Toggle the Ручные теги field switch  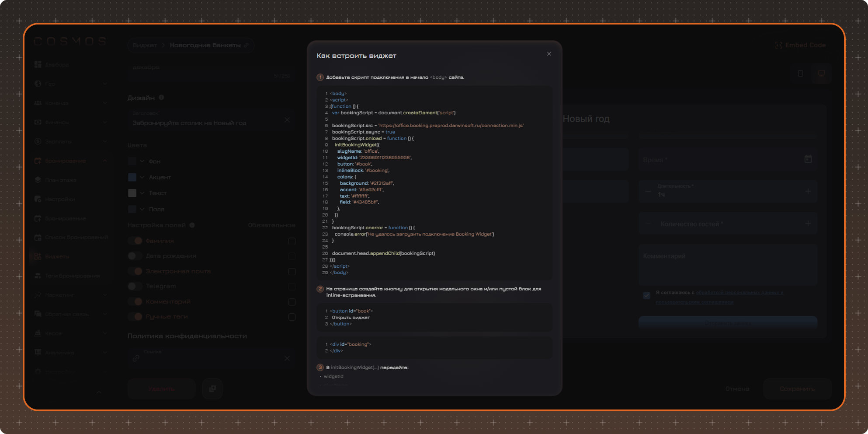coord(135,316)
